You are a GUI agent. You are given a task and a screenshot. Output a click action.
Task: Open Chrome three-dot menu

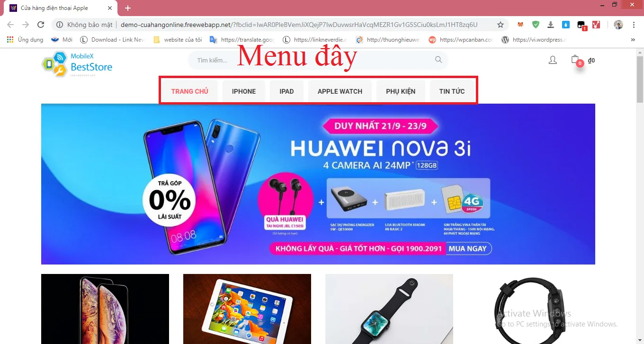coord(634,25)
